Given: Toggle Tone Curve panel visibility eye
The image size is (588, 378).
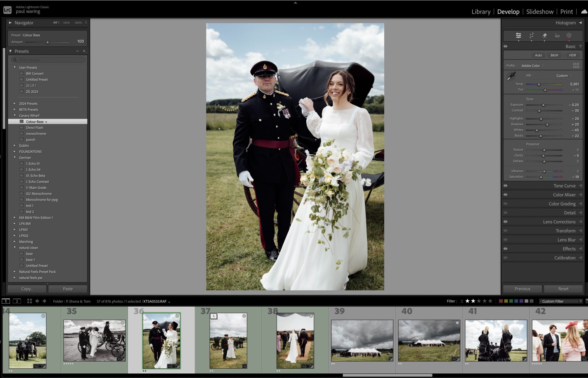Looking at the screenshot, I should pyautogui.click(x=505, y=186).
